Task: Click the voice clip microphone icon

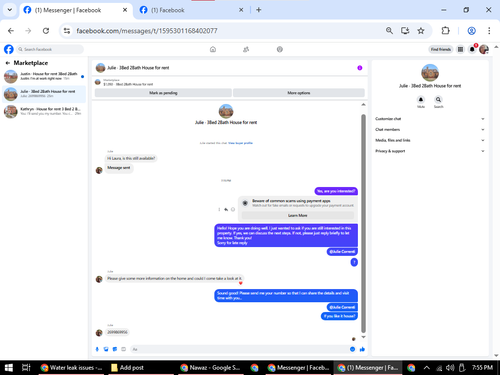Action: point(97,349)
